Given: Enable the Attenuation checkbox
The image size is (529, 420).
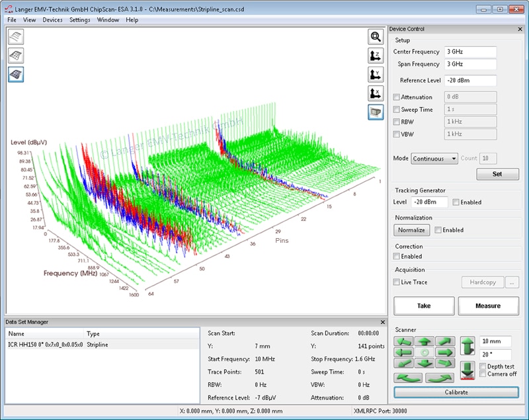Looking at the screenshot, I should point(397,97).
